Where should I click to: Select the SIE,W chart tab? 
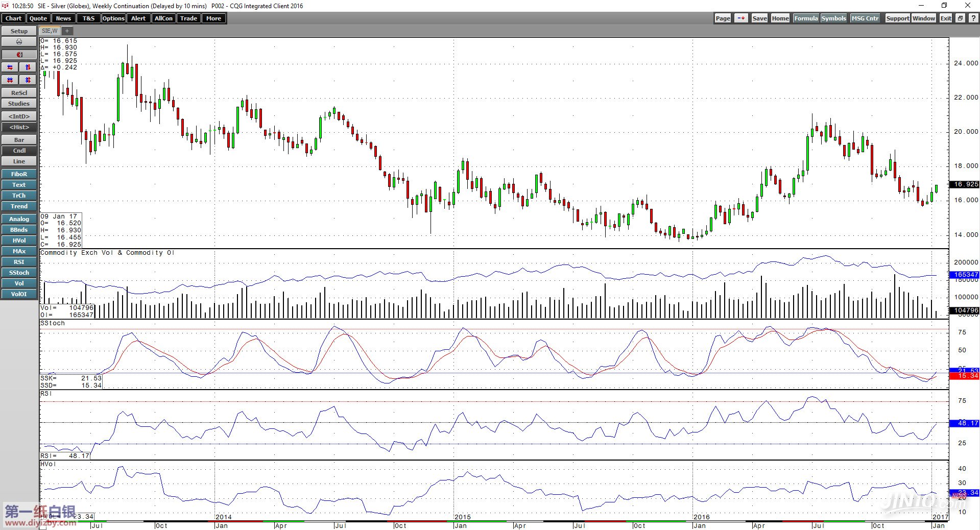point(50,31)
